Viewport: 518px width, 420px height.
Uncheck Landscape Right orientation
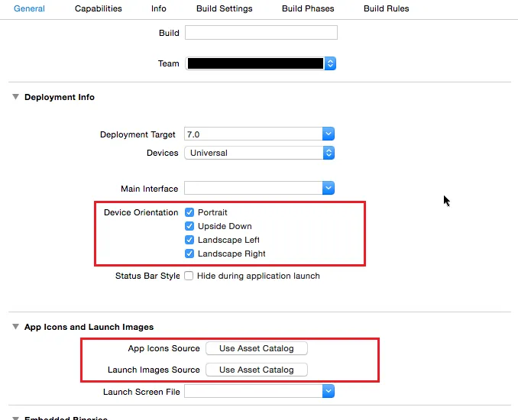click(189, 254)
